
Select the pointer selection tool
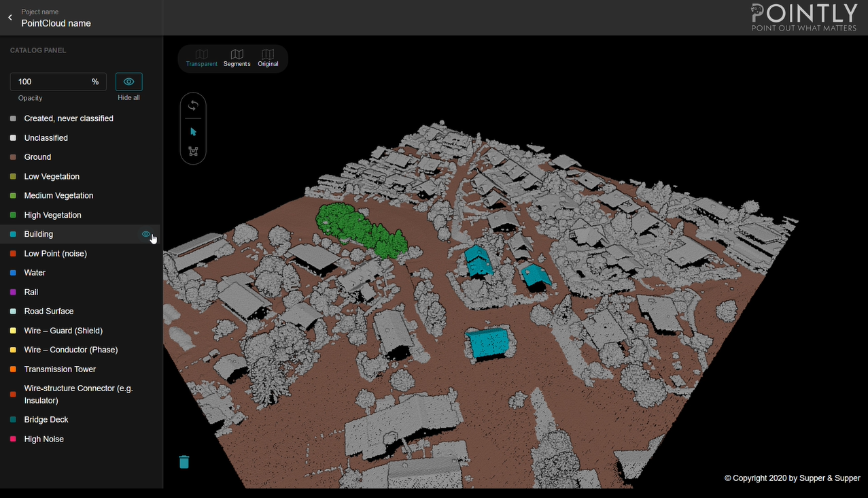pyautogui.click(x=193, y=132)
